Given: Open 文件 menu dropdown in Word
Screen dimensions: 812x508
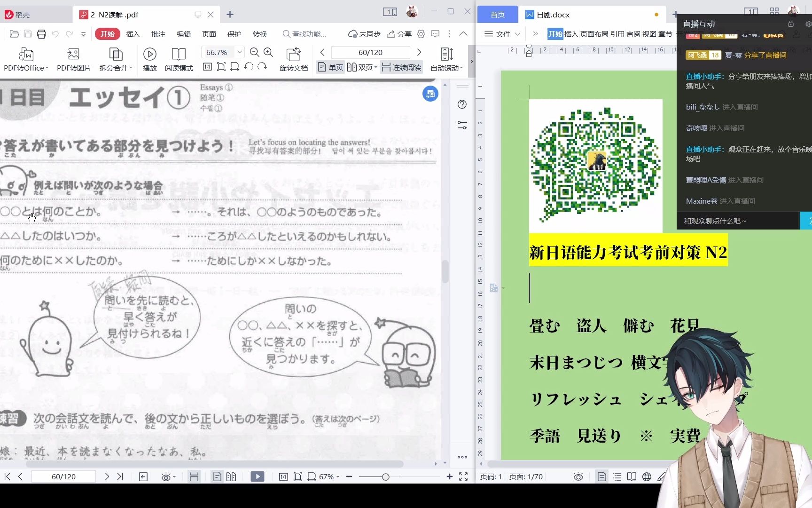Looking at the screenshot, I should click(502, 34).
